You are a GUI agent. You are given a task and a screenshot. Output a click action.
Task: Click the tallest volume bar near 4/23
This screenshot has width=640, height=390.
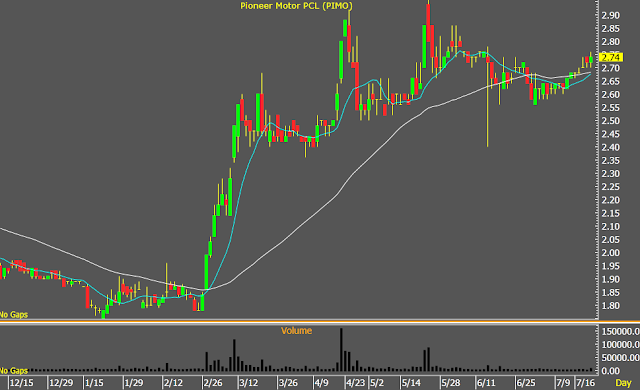(x=341, y=349)
